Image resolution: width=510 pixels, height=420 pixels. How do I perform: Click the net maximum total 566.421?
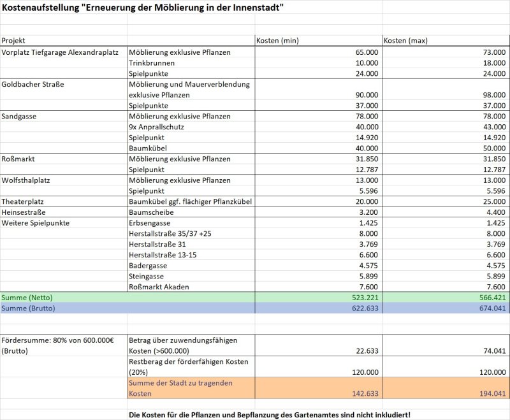coord(493,298)
